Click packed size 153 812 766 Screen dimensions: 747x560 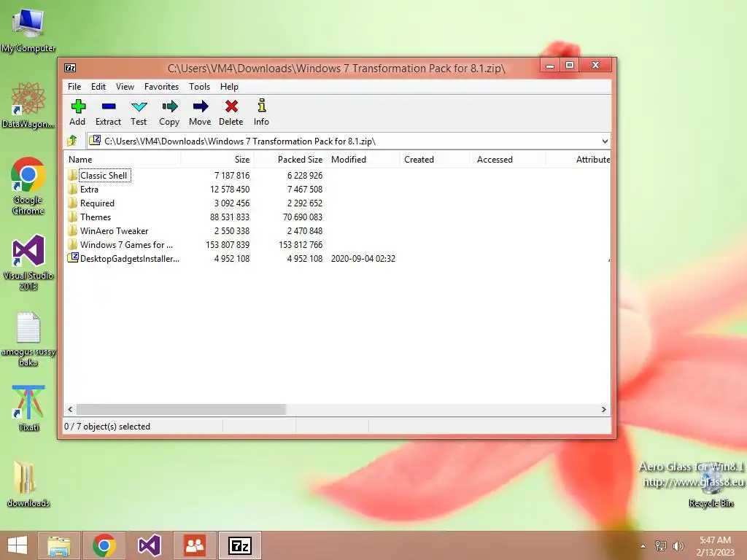[301, 245]
